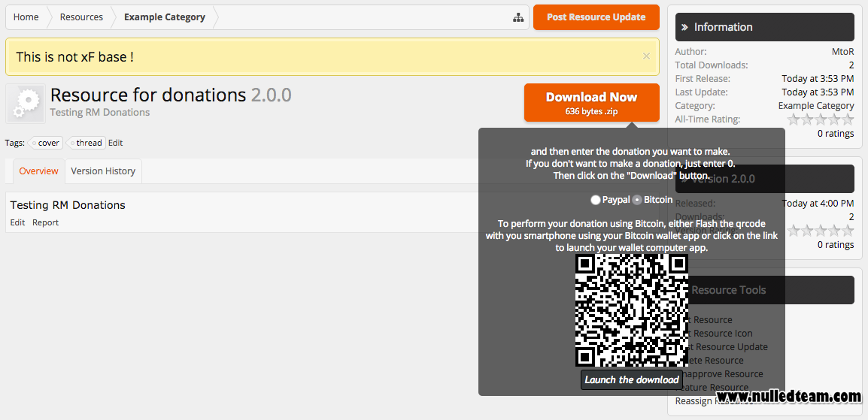Click 'First Release:' label text
Image resolution: width=868 pixels, height=420 pixels.
point(703,78)
